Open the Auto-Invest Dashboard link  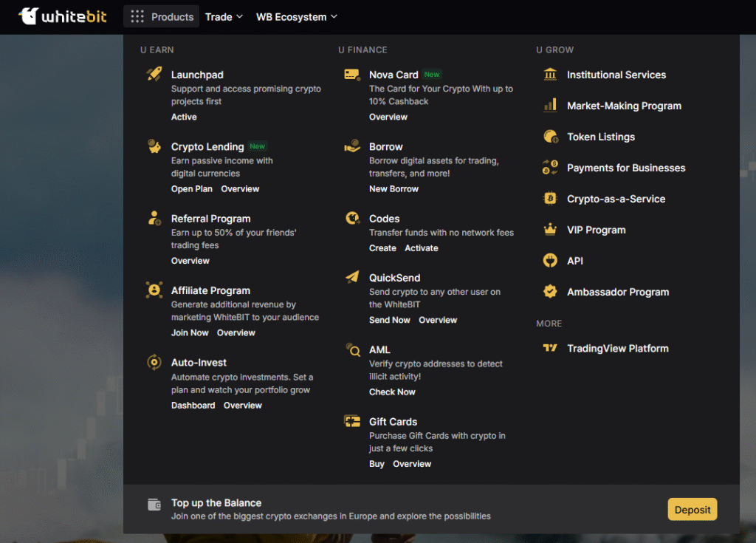193,406
